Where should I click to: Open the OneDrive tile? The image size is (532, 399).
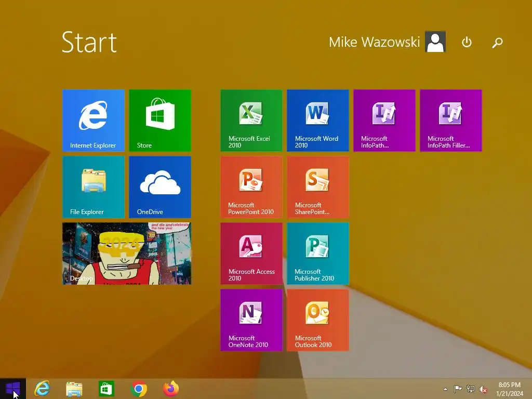point(160,187)
